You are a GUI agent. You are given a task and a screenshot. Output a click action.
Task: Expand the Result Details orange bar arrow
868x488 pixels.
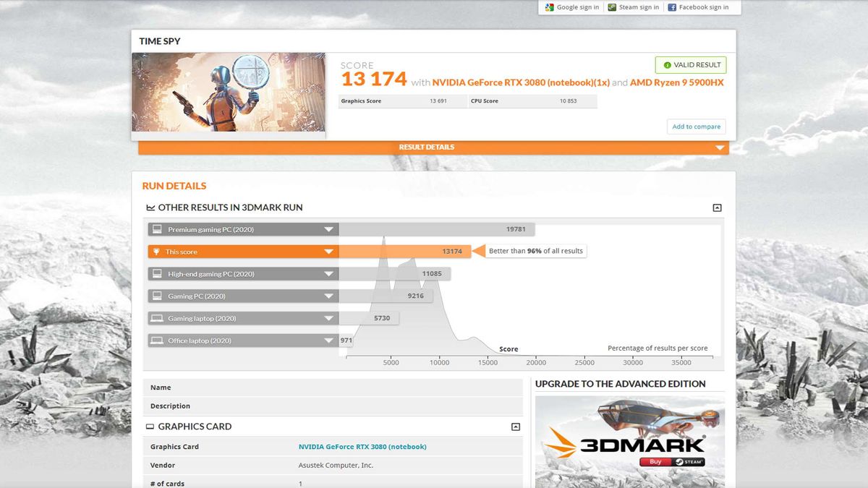(x=719, y=147)
